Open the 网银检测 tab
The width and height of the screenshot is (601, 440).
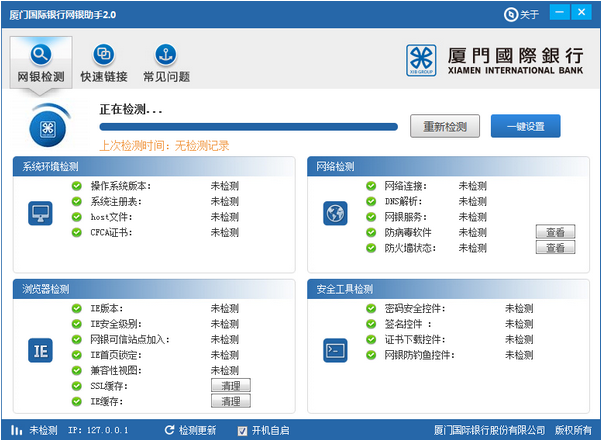coord(41,63)
